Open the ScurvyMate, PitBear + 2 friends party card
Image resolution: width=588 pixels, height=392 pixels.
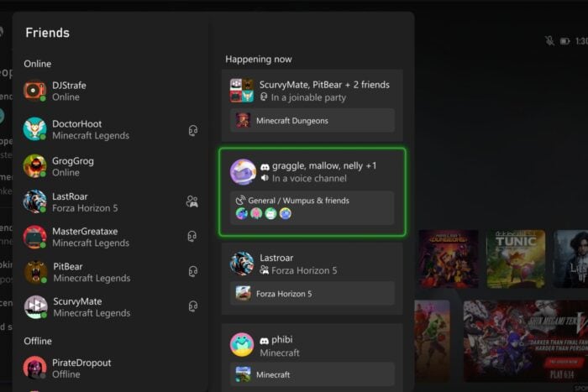[x=312, y=105]
